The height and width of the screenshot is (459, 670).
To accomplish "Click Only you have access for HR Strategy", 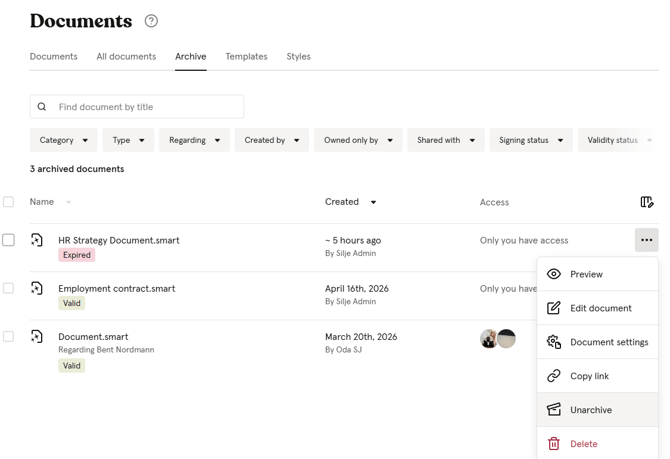I will click(524, 240).
